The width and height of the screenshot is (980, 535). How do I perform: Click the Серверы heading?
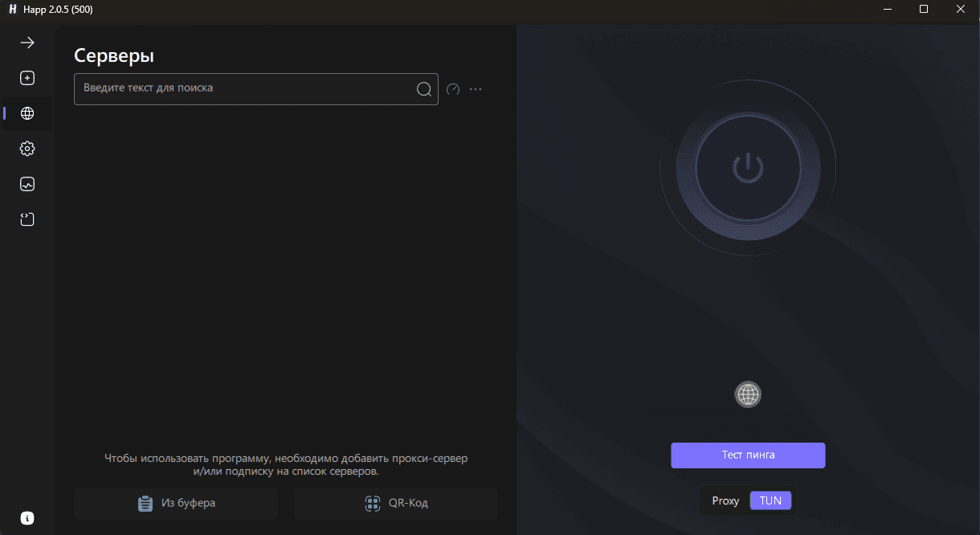pos(114,55)
